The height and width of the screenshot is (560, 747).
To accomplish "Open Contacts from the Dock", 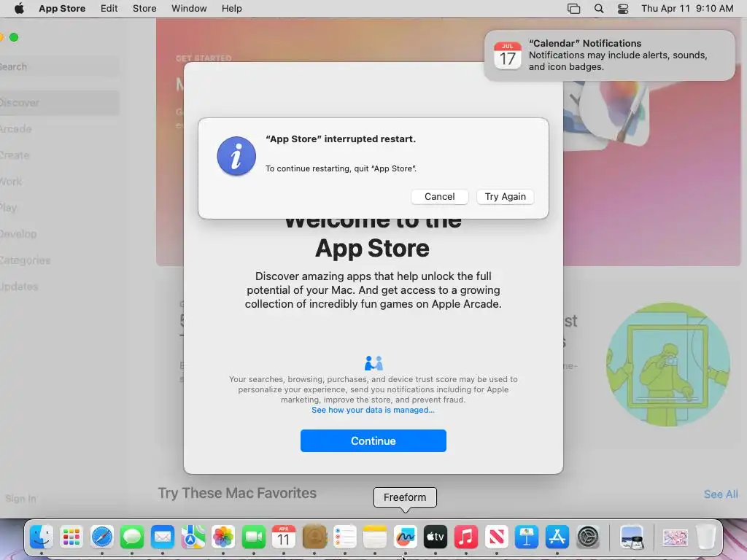I will pyautogui.click(x=314, y=537).
